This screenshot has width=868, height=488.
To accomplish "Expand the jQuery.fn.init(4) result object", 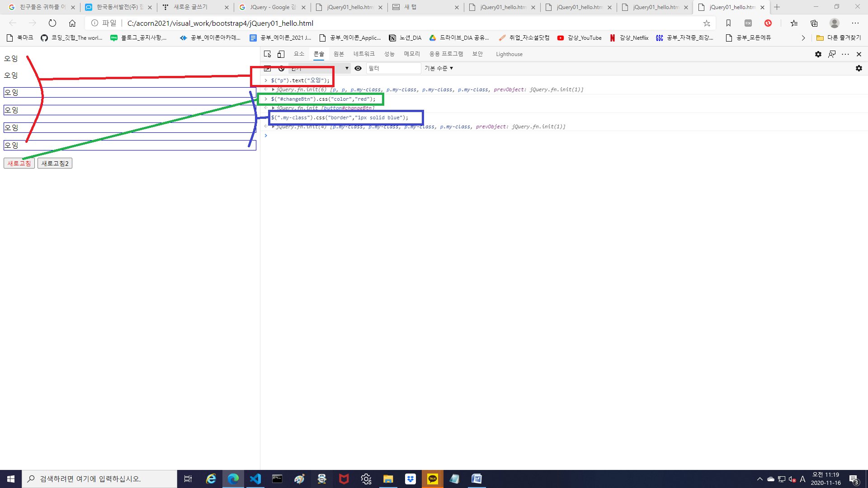I will (x=273, y=127).
